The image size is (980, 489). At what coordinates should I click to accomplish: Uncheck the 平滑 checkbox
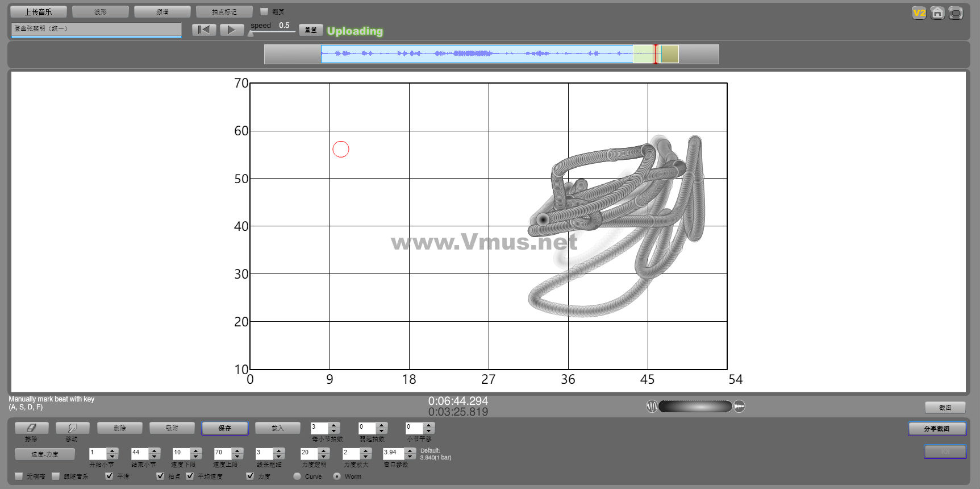pyautogui.click(x=109, y=476)
